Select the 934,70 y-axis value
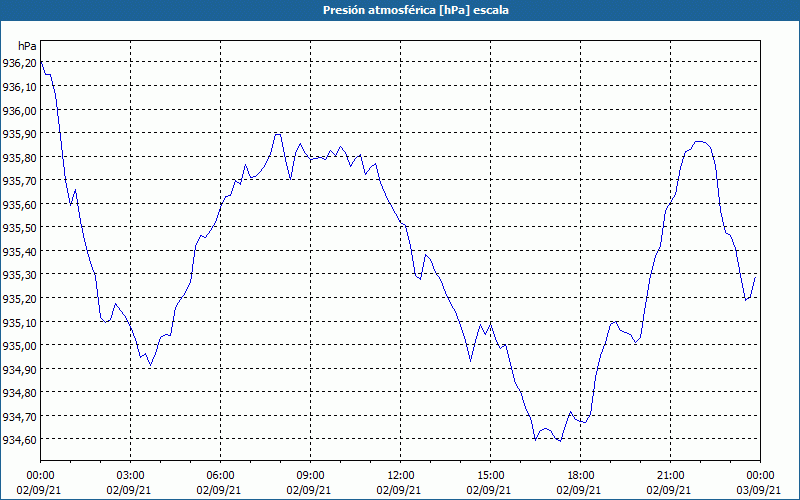800x500 pixels. [19, 417]
